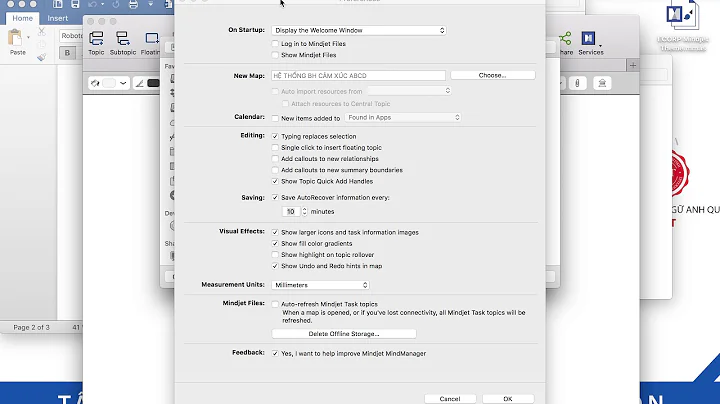This screenshot has width=720, height=404.
Task: Switch to the Home tab in Word
Action: pos(22,18)
